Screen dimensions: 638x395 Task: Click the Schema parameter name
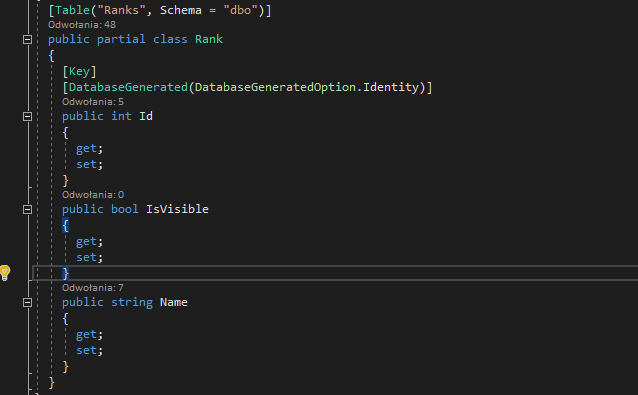tap(181, 10)
